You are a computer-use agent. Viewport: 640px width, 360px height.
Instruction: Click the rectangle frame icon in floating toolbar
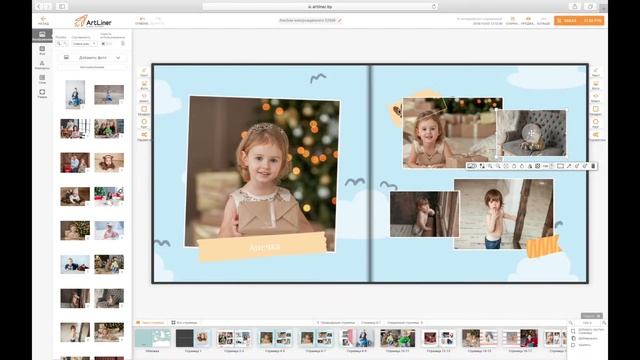pyautogui.click(x=560, y=166)
